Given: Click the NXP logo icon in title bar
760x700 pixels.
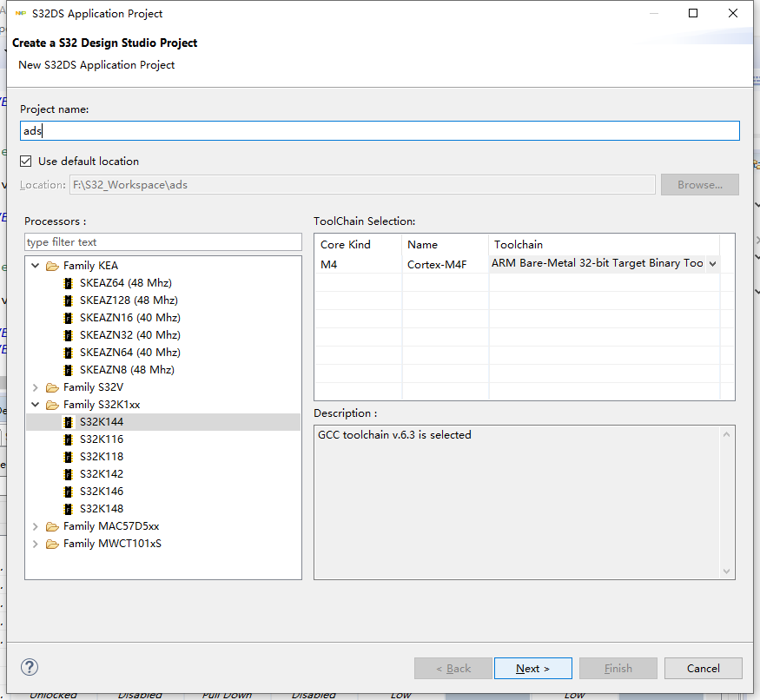Looking at the screenshot, I should pyautogui.click(x=20, y=14).
